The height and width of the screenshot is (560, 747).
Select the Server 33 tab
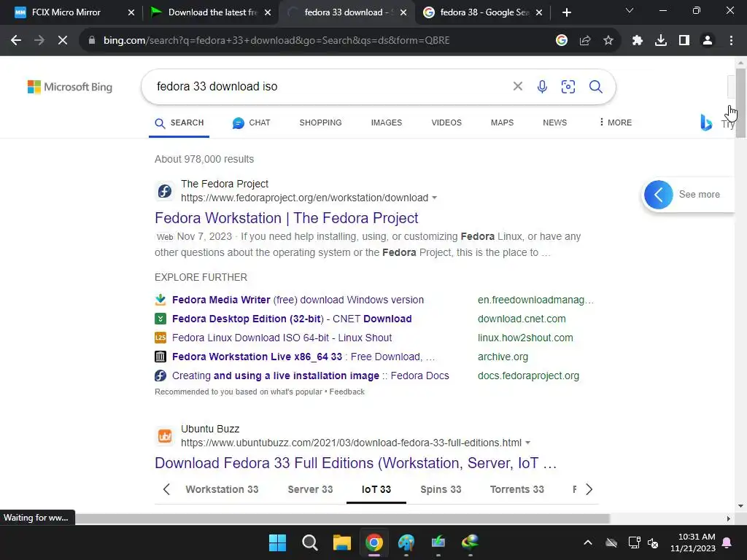pyautogui.click(x=310, y=489)
